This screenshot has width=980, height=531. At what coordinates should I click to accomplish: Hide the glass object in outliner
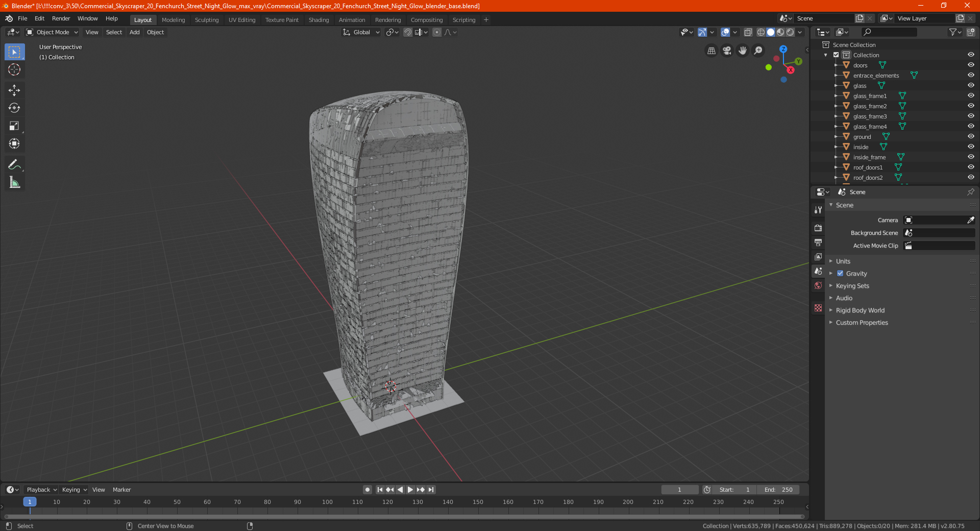point(971,85)
